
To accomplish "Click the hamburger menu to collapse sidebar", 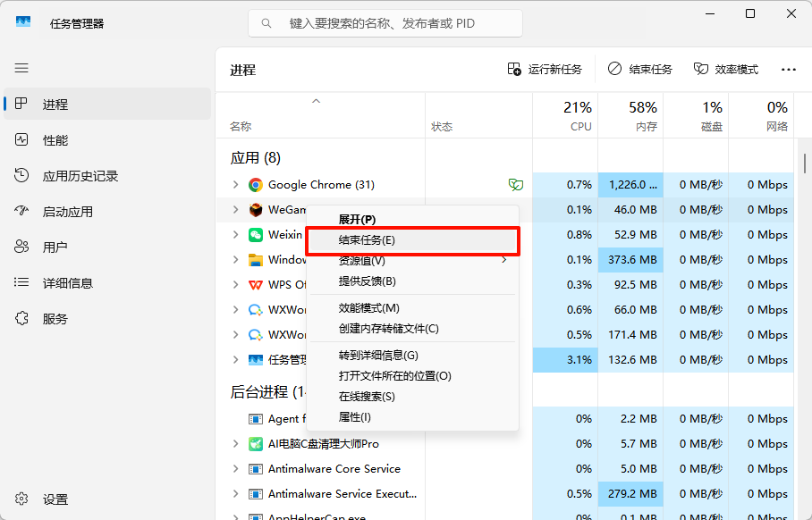I will [21, 68].
